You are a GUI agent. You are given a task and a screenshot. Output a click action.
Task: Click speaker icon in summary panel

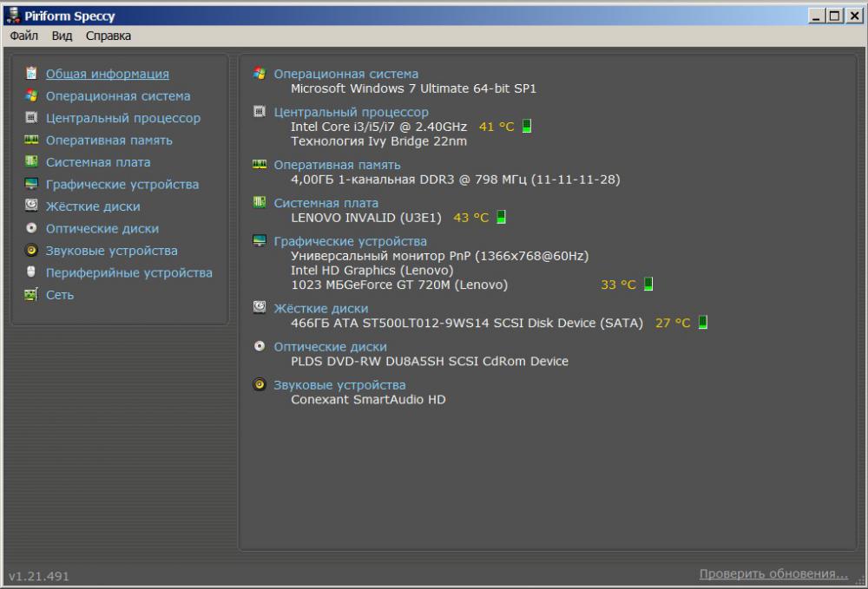(259, 383)
